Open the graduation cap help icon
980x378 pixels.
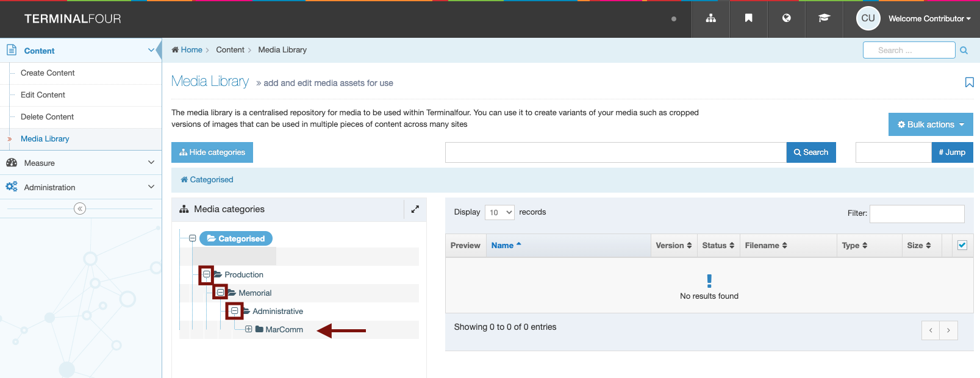tap(824, 18)
